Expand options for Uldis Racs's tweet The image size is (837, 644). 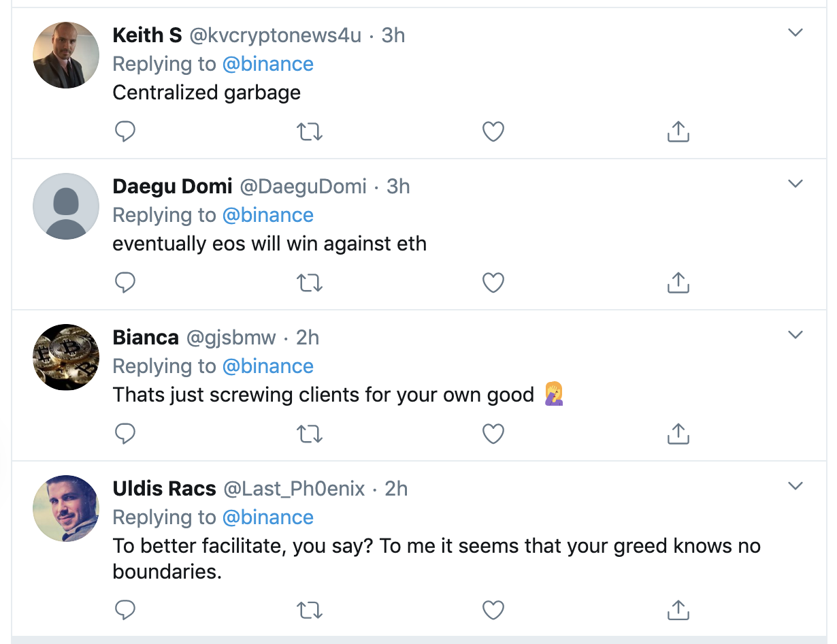tap(795, 486)
